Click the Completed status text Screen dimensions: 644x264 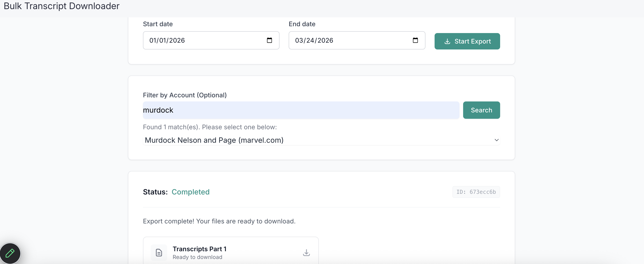click(x=190, y=192)
